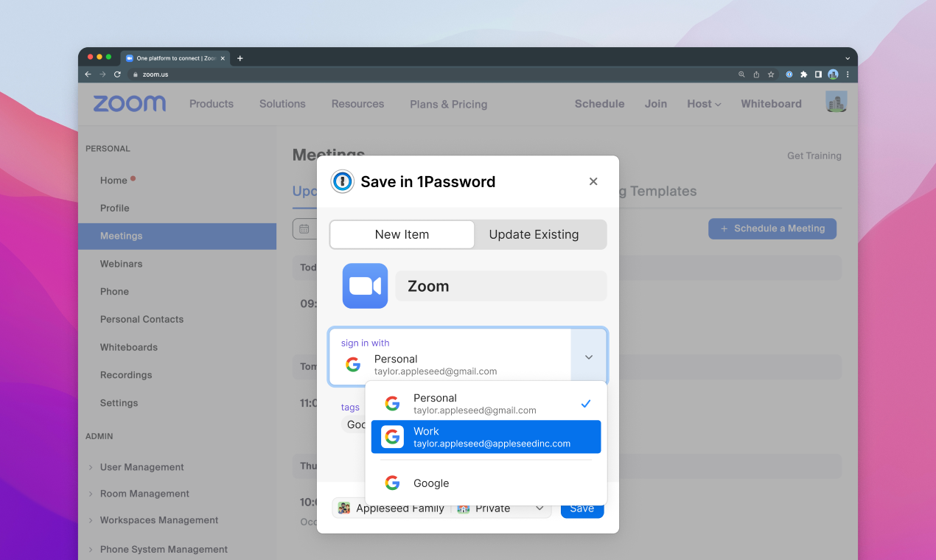Open the Appleseed Family vault selector
The height and width of the screenshot is (560, 936).
pos(442,508)
